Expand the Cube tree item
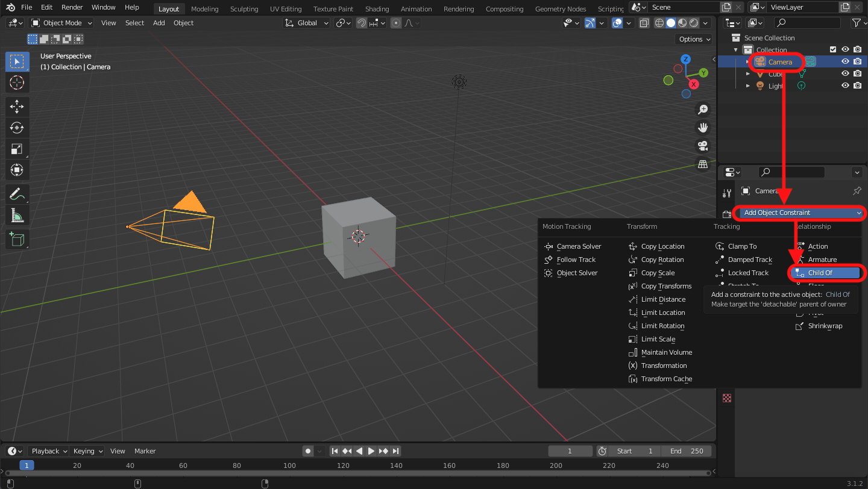The width and height of the screenshot is (868, 489). 748,74
